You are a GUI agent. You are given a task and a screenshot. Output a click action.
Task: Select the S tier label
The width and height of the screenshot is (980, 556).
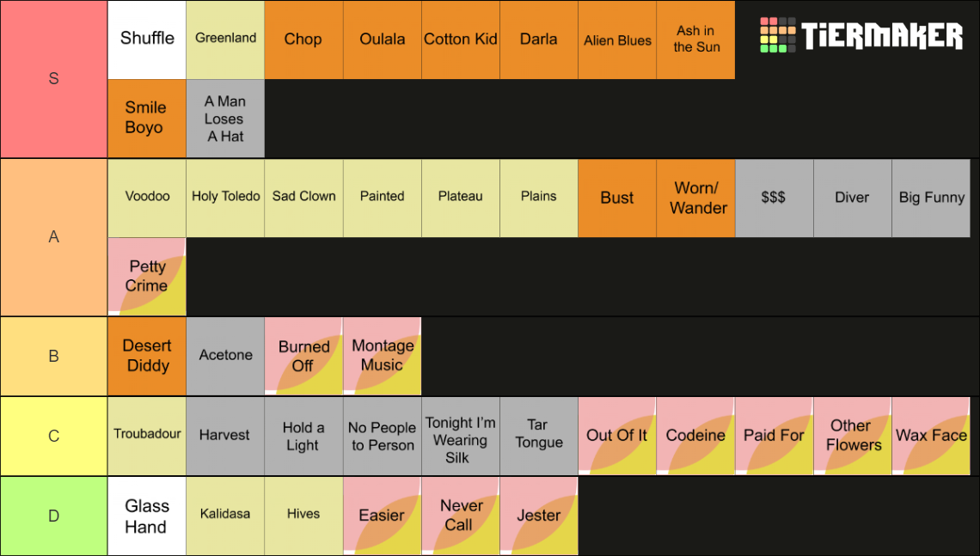click(54, 79)
